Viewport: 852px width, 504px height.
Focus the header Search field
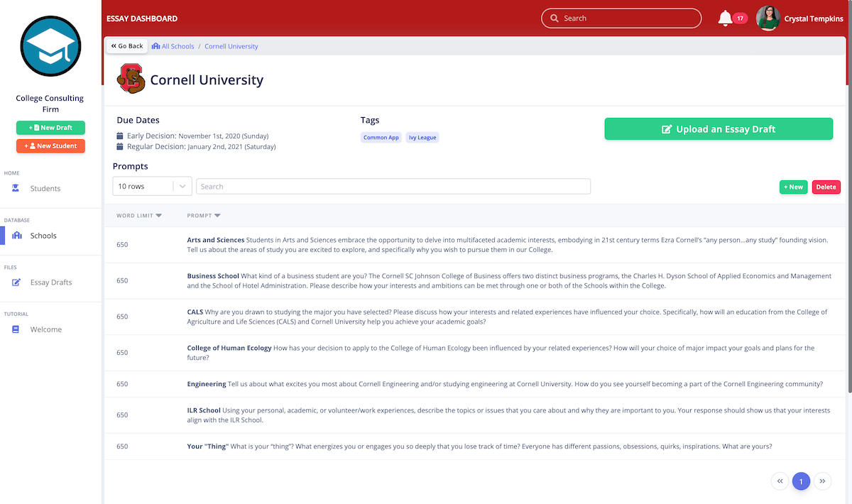pyautogui.click(x=621, y=18)
